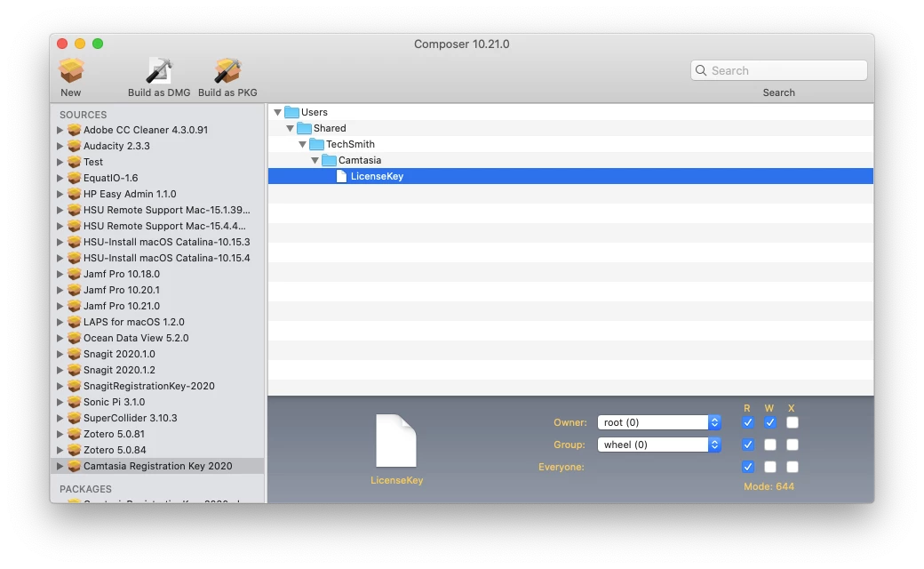
Task: Click the Users folder icon in file tree
Action: coord(291,112)
